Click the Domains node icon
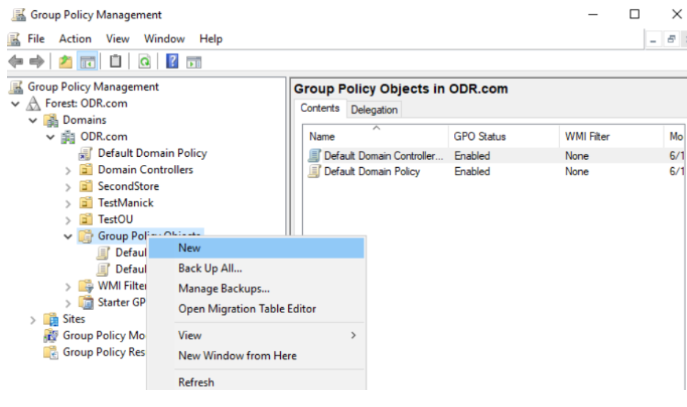 [x=51, y=120]
